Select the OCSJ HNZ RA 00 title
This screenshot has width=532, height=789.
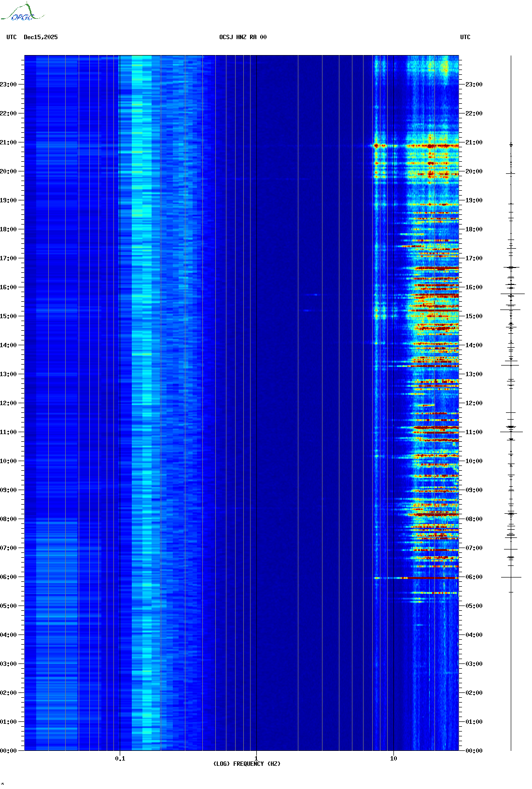(242, 37)
